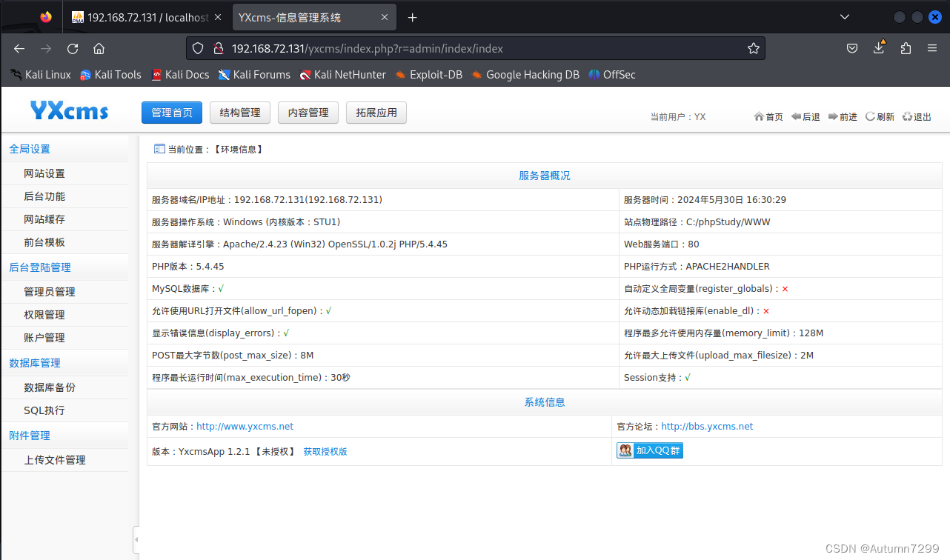Open 账户管理 in the sidebar
950x560 pixels.
point(44,338)
